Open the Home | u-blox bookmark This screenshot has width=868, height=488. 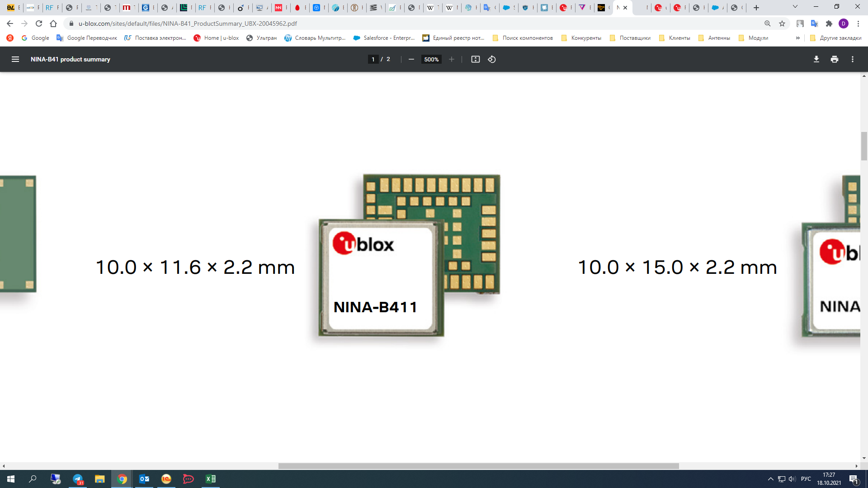[x=216, y=38]
